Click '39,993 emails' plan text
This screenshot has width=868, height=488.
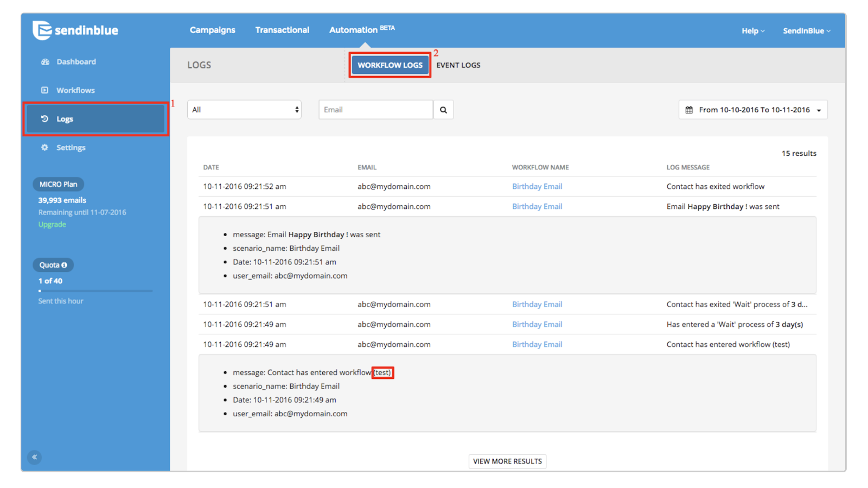pos(62,200)
